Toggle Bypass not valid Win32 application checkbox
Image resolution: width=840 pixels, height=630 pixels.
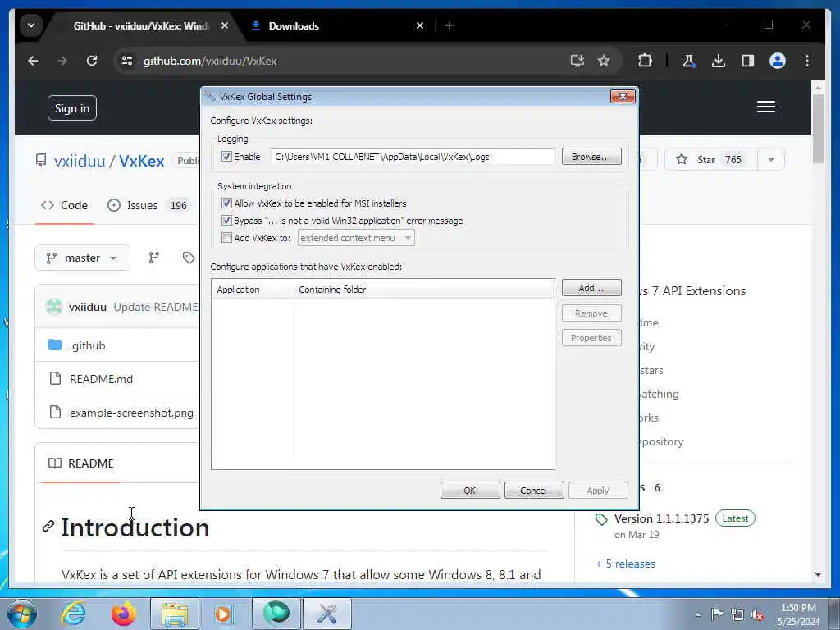click(x=226, y=220)
